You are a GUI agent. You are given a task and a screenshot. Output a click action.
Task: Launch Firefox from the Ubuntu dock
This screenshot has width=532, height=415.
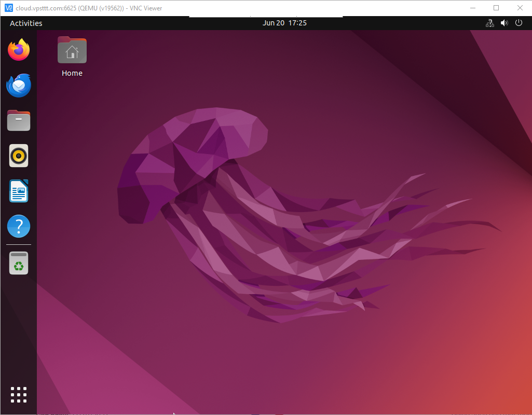coord(19,50)
